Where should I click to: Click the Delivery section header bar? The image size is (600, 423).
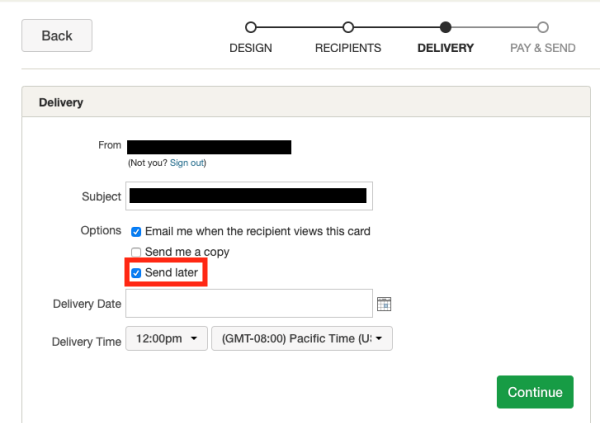pos(300,102)
